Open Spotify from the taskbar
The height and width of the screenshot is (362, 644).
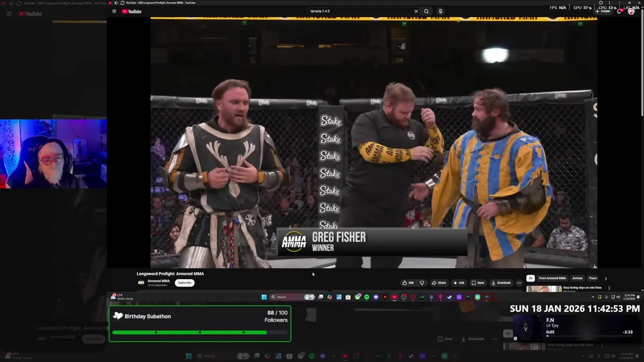(x=366, y=297)
